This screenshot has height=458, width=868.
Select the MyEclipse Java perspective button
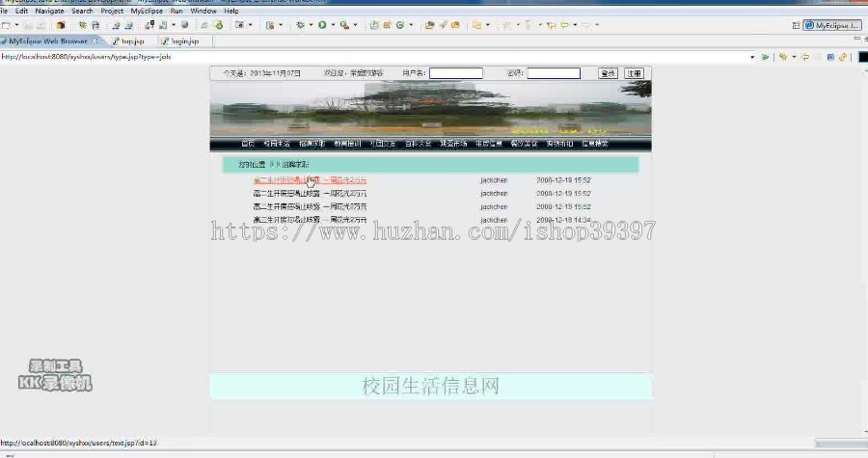tap(832, 25)
